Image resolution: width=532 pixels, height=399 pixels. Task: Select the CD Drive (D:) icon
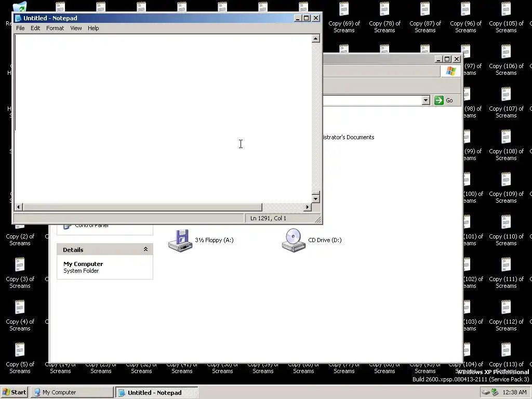294,240
